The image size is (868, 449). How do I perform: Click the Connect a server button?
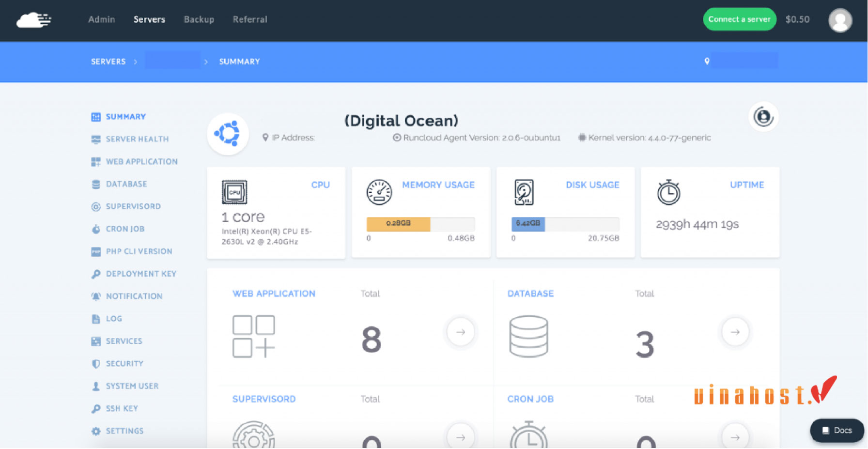[739, 19]
